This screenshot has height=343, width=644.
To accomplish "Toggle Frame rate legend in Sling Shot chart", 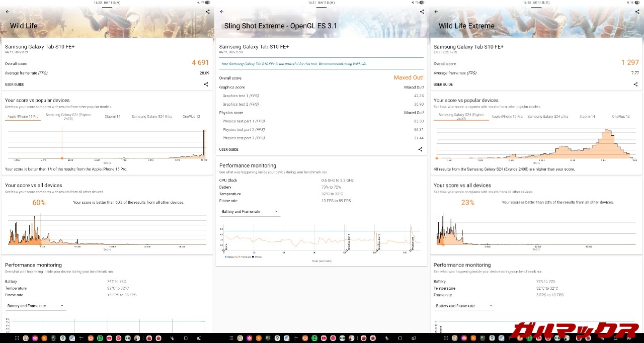I will pos(246,257).
